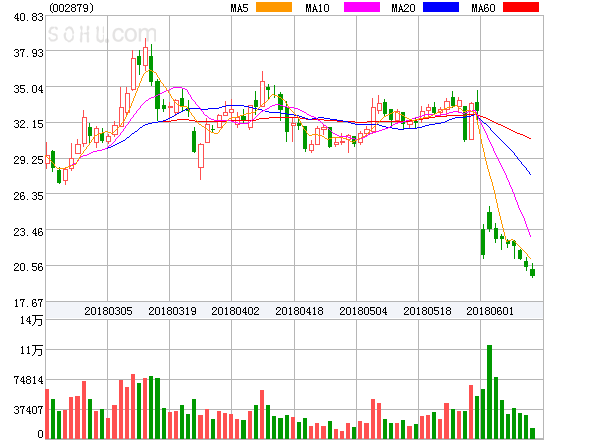Click the magenta MA10 legend swatch
The image size is (600, 440).
coord(362,7)
